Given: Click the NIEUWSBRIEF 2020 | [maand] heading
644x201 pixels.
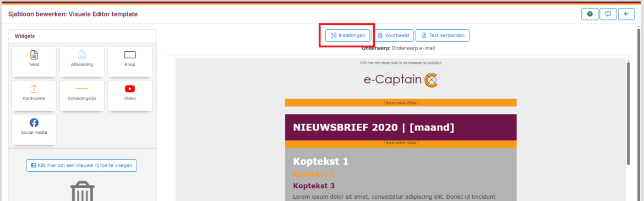Looking at the screenshot, I should pyautogui.click(x=374, y=127).
